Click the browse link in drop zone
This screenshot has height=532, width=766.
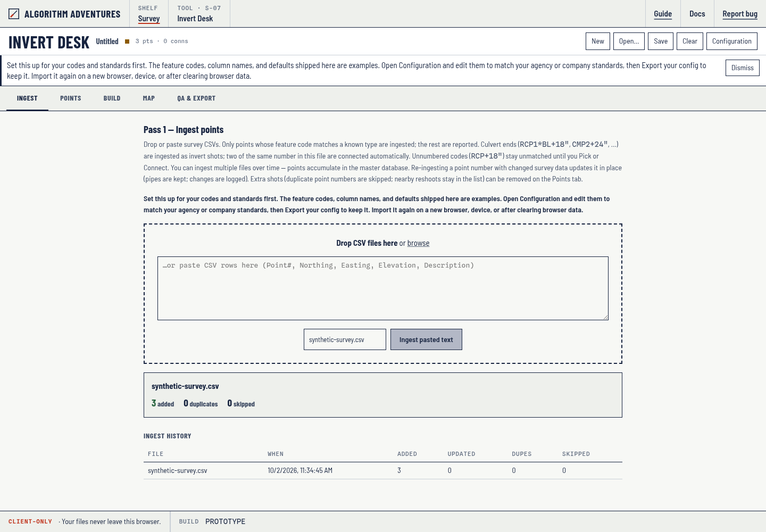pyautogui.click(x=418, y=243)
